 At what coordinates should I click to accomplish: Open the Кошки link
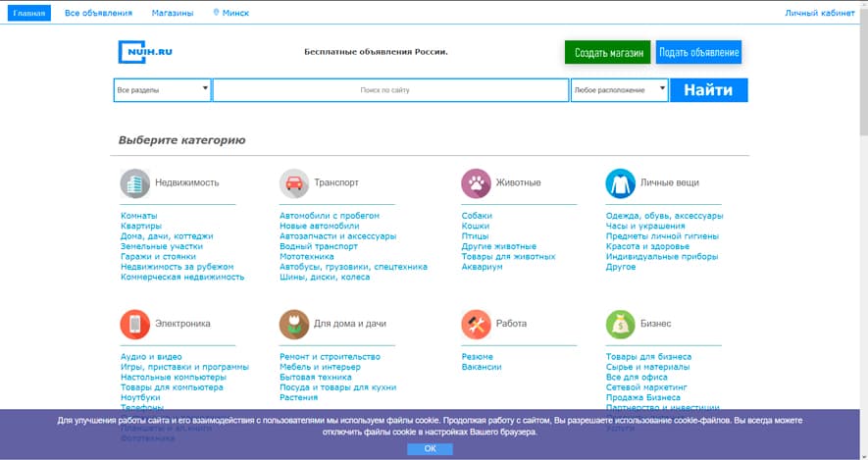click(476, 226)
